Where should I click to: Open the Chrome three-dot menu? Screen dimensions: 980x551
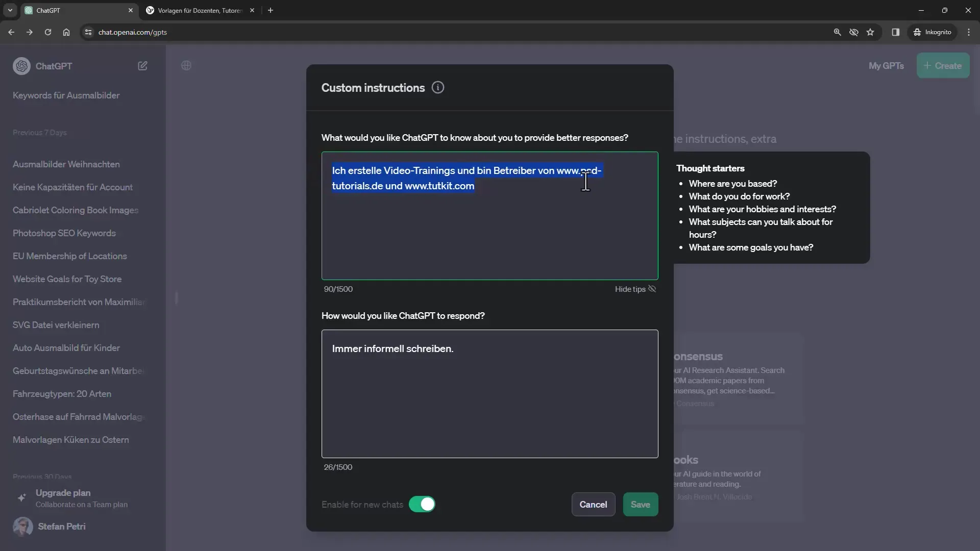pyautogui.click(x=969, y=32)
